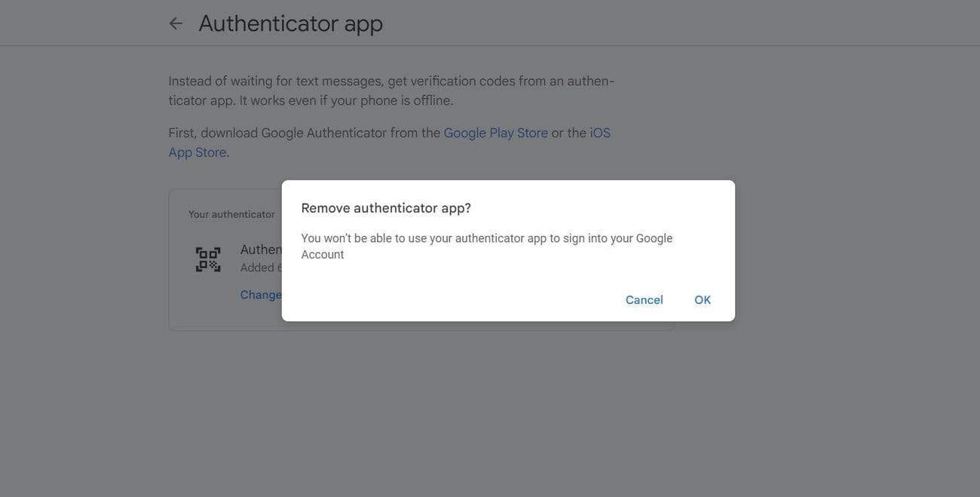
Task: Confirm removal with the OK button
Action: tap(703, 300)
